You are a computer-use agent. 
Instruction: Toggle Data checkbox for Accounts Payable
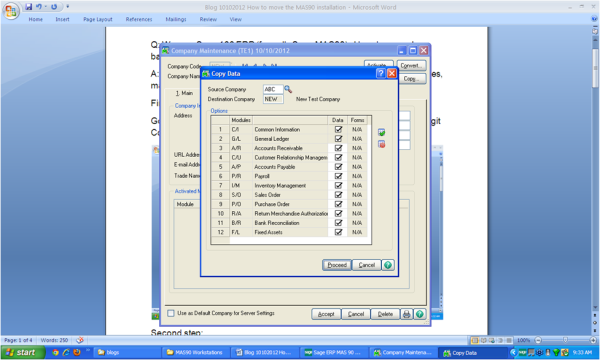[338, 166]
